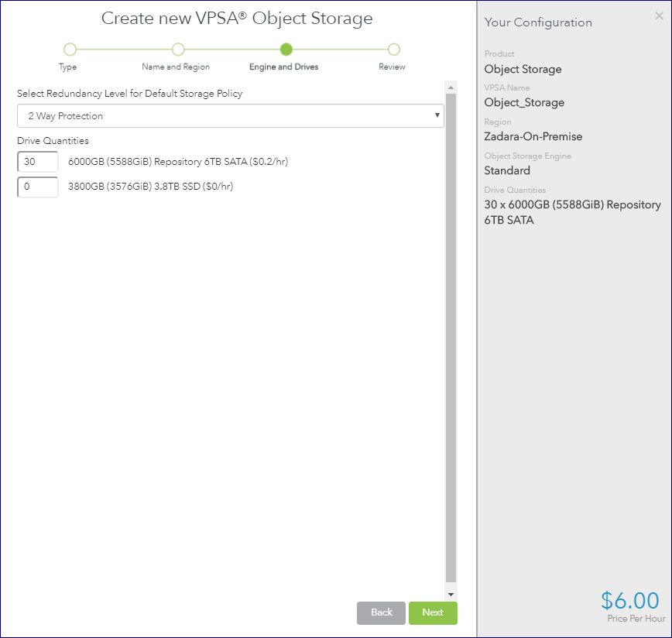Click the vertical scrollbar thumb

click(451, 338)
